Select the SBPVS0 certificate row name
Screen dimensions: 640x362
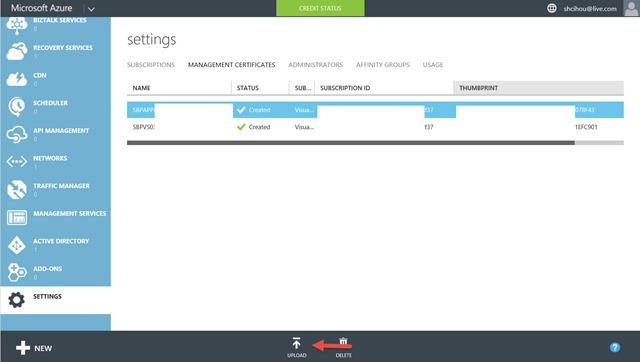143,127
